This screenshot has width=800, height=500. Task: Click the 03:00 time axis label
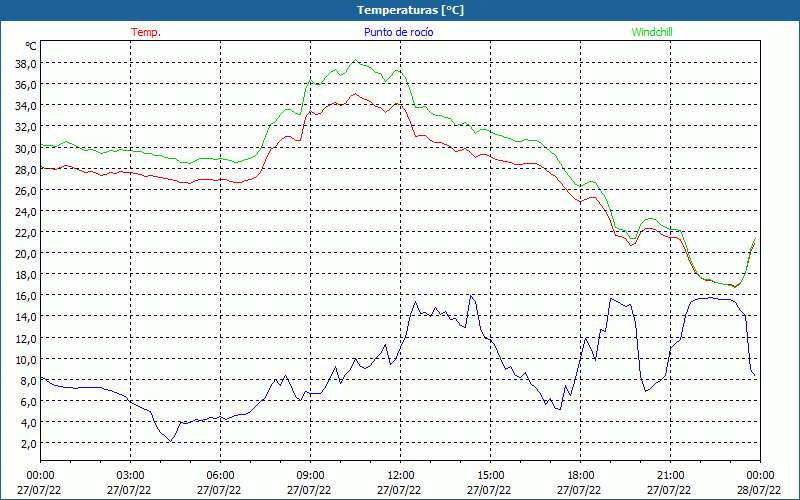131,476
